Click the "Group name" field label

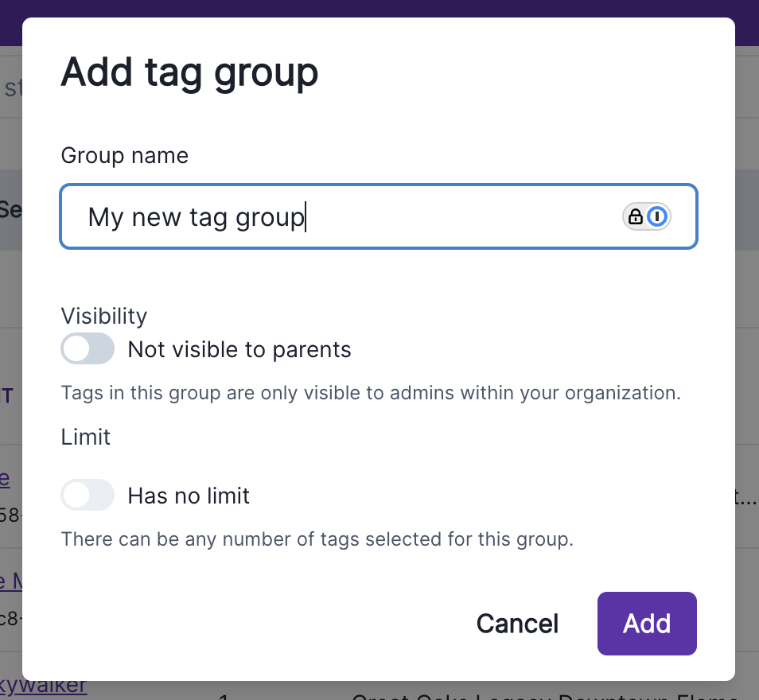point(125,155)
